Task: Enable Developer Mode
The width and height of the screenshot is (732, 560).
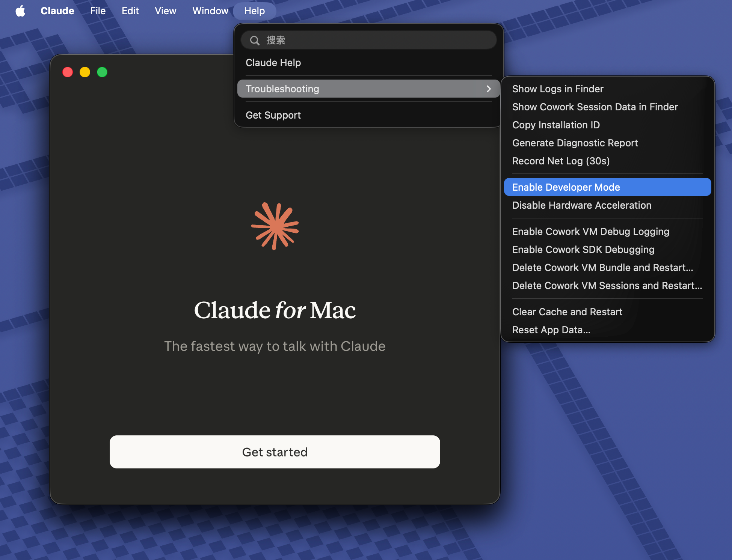Action: pos(608,187)
